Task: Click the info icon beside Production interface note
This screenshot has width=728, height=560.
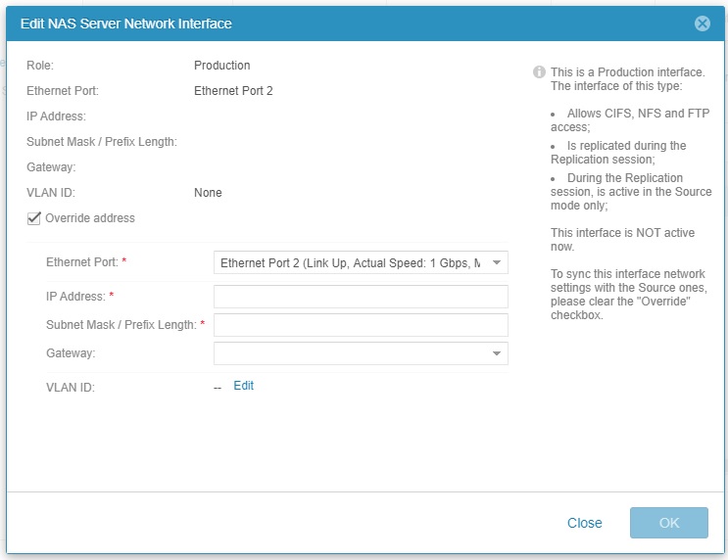Action: pos(539,72)
